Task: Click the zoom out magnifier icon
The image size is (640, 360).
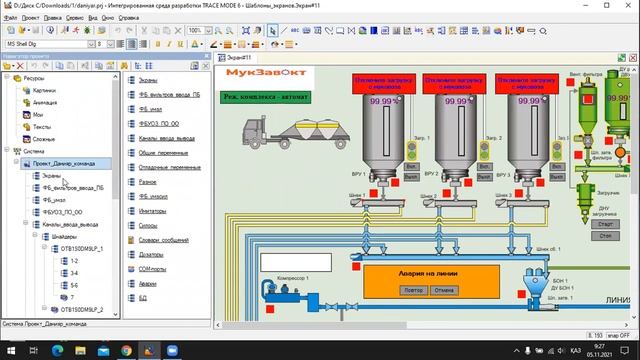Action: point(230,31)
